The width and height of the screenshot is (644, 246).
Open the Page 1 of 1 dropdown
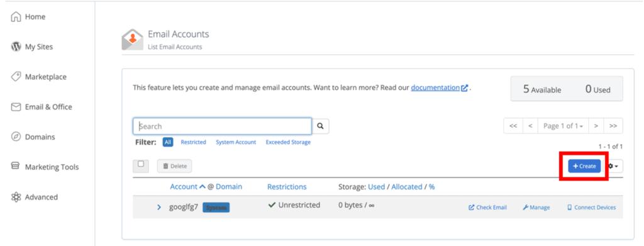click(x=563, y=126)
